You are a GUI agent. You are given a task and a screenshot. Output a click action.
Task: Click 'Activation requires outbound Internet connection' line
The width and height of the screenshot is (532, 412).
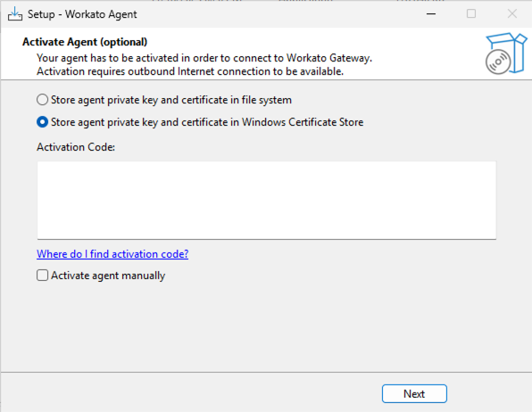[190, 71]
